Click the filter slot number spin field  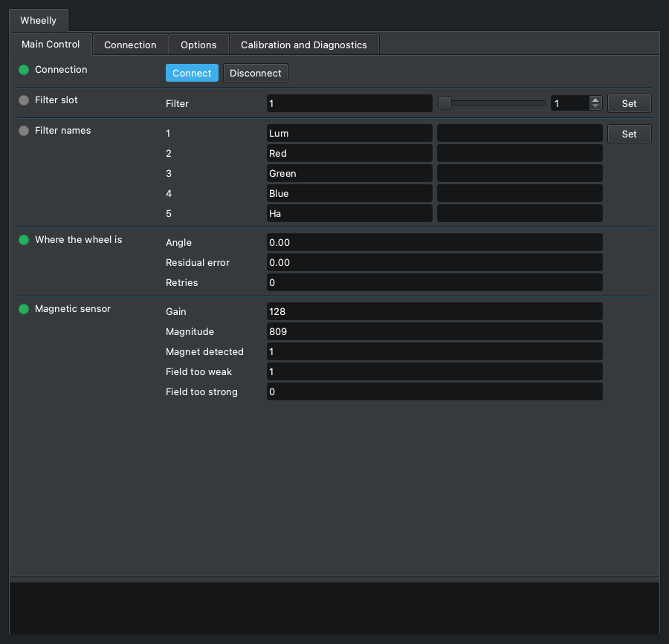click(570, 103)
